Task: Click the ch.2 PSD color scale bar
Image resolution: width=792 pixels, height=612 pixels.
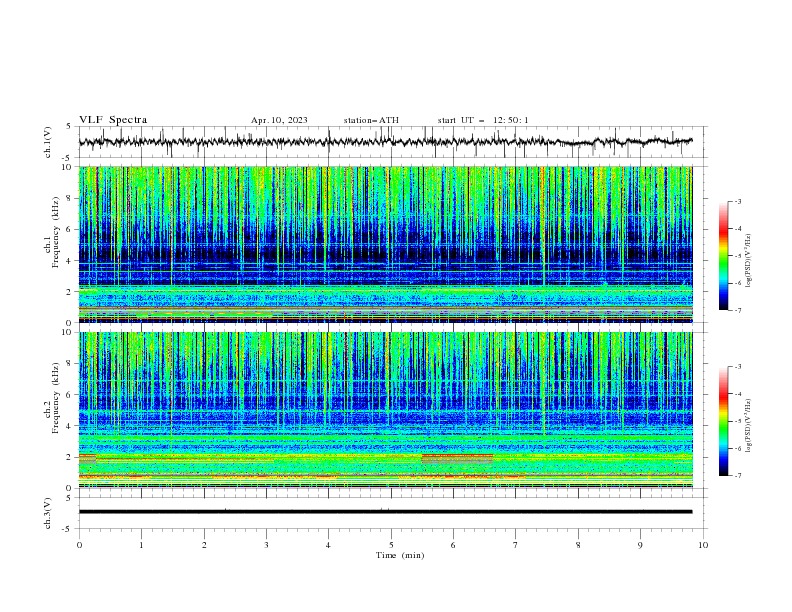Action: [x=724, y=421]
